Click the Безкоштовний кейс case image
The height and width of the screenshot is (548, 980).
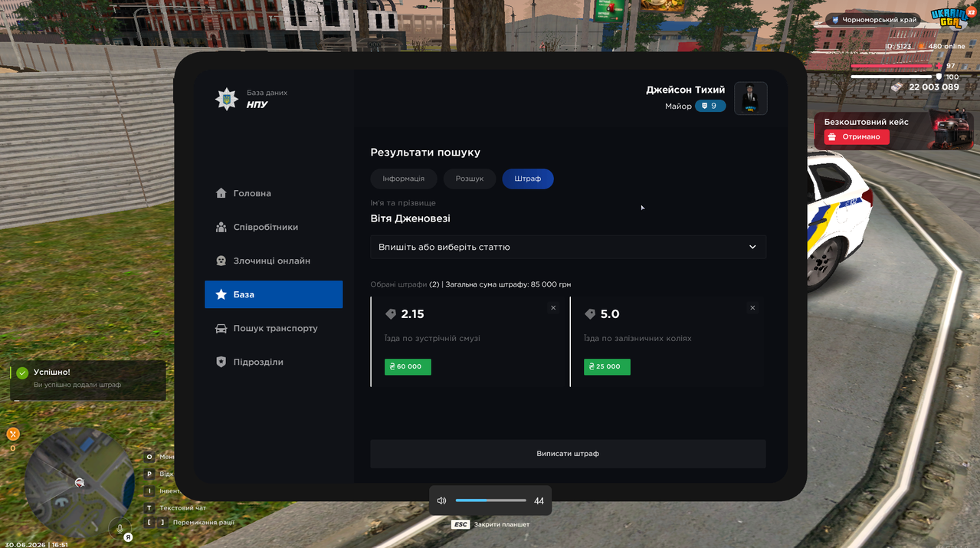point(952,130)
